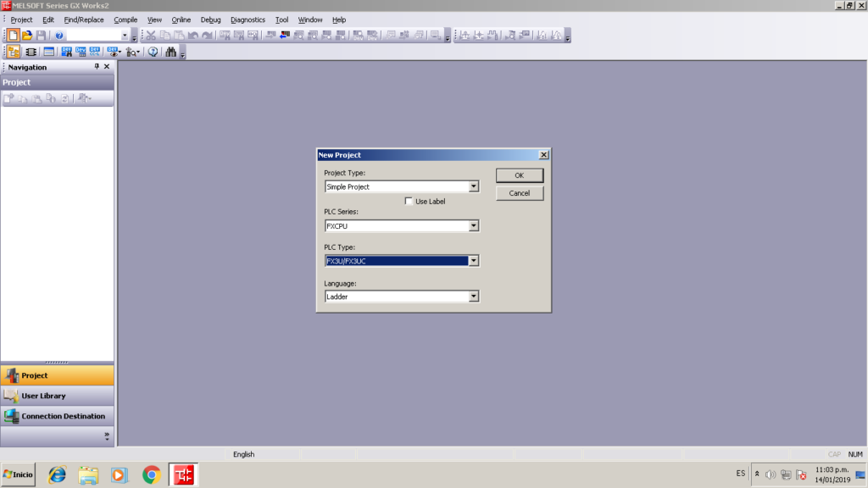Open Internet Explorer from the taskbar
This screenshot has width=868, height=488.
(57, 474)
